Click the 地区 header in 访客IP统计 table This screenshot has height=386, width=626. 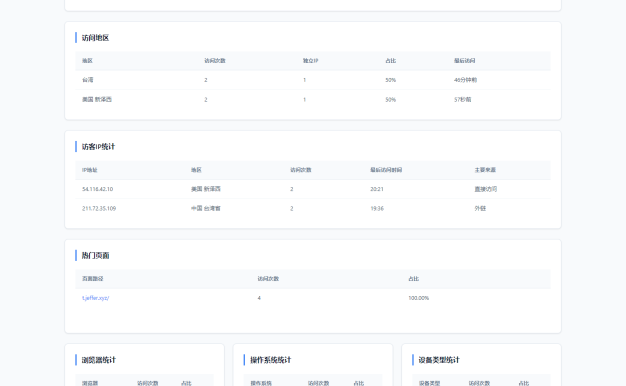coord(196,170)
